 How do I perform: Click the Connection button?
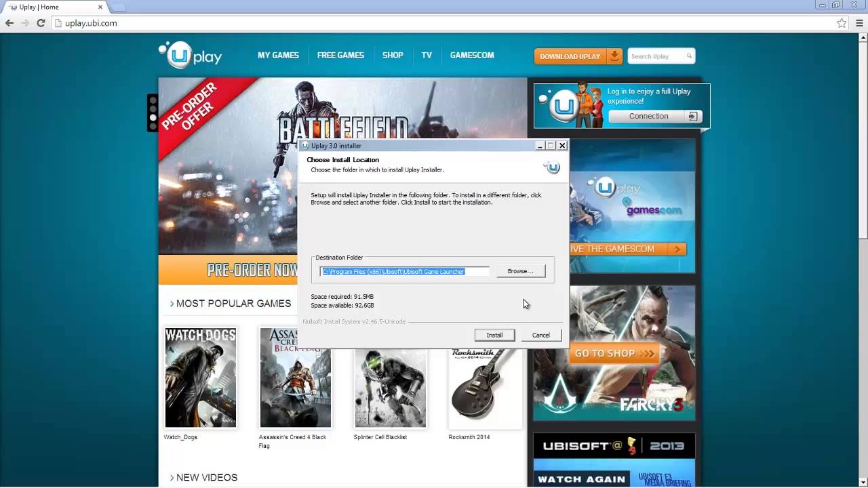(x=654, y=117)
